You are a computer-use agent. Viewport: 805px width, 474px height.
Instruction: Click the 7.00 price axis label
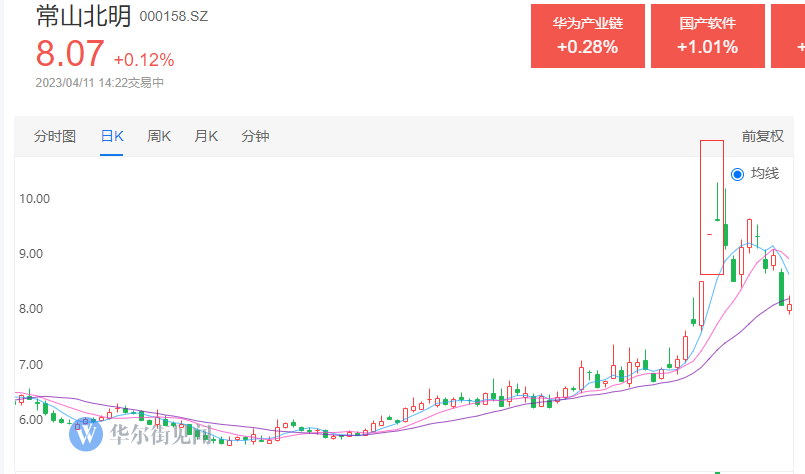click(x=31, y=365)
